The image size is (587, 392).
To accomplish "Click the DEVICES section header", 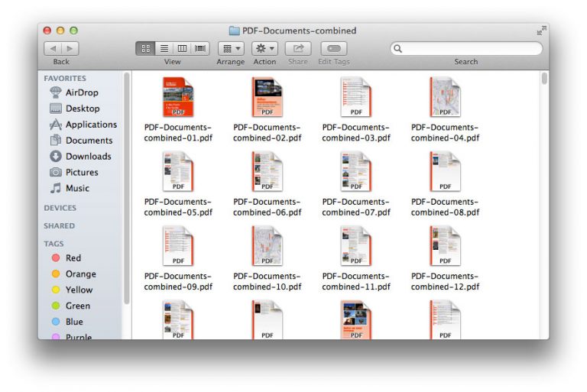I will [60, 208].
